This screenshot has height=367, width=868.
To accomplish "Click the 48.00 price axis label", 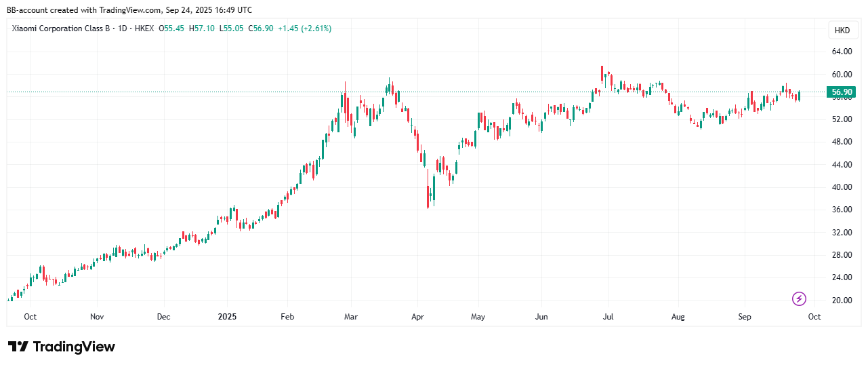I will (842, 142).
